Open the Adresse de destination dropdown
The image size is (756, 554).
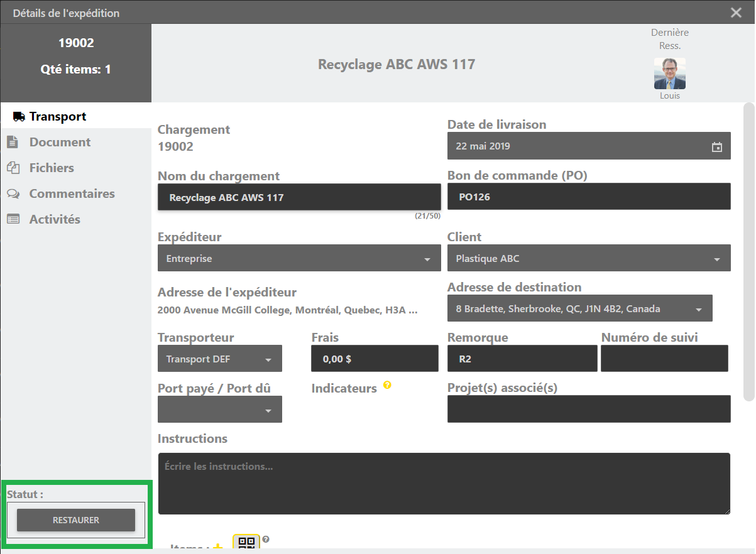click(580, 308)
